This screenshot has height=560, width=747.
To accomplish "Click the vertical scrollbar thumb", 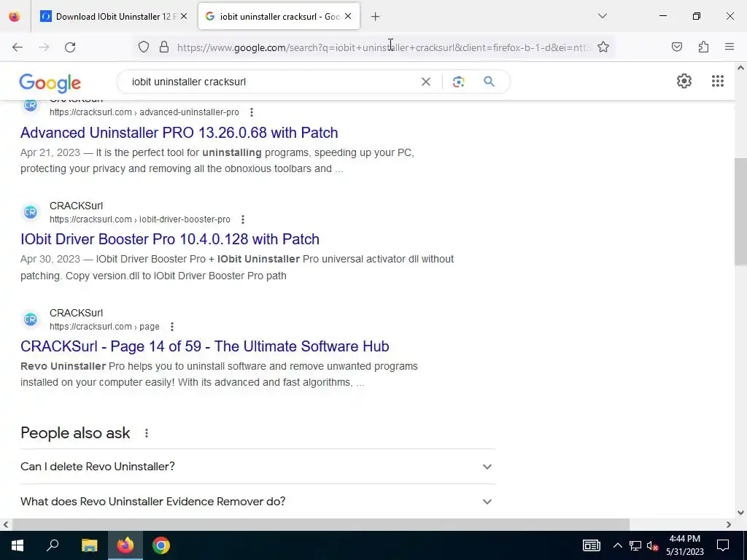I will click(740, 212).
